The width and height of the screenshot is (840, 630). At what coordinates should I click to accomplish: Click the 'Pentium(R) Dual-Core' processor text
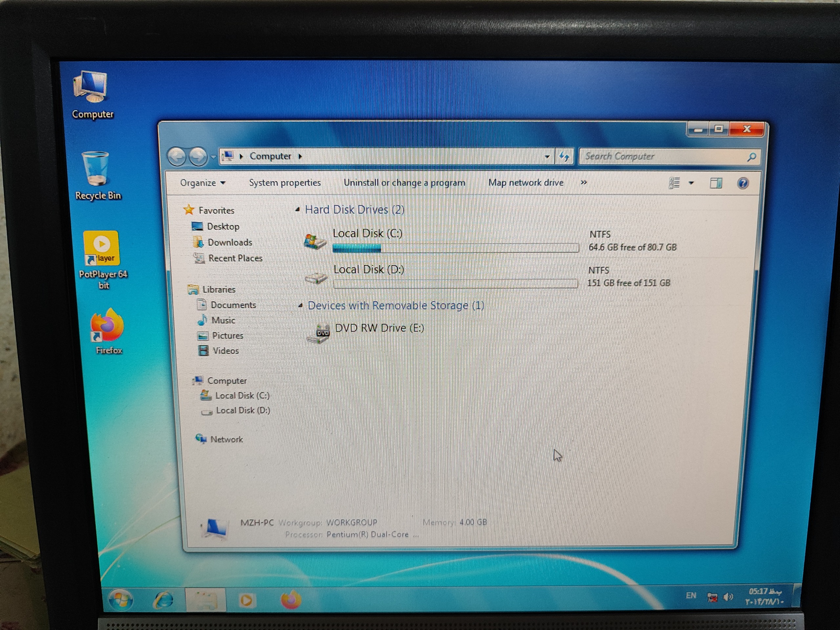click(x=367, y=534)
